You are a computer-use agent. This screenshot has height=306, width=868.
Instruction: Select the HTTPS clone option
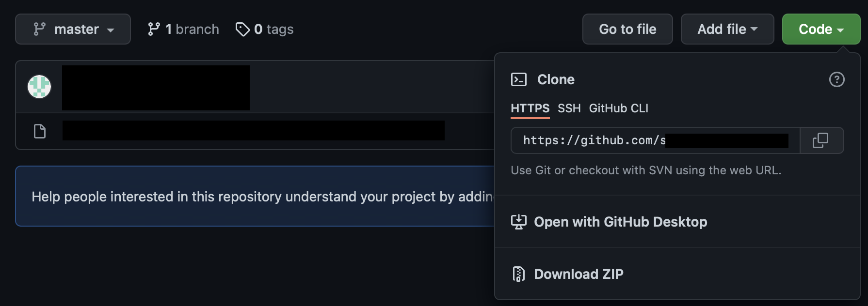point(529,108)
